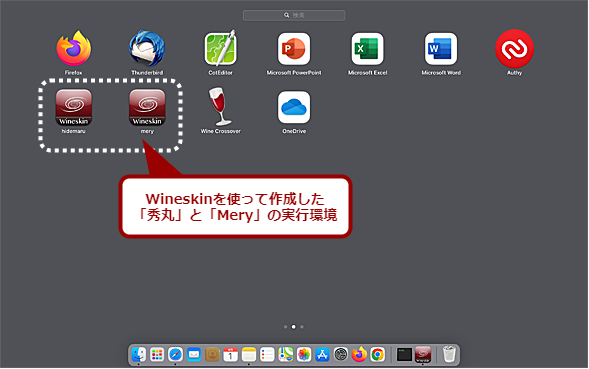Click the Launchpad search field
Image resolution: width=589 pixels, height=369 pixels.
pos(294,15)
